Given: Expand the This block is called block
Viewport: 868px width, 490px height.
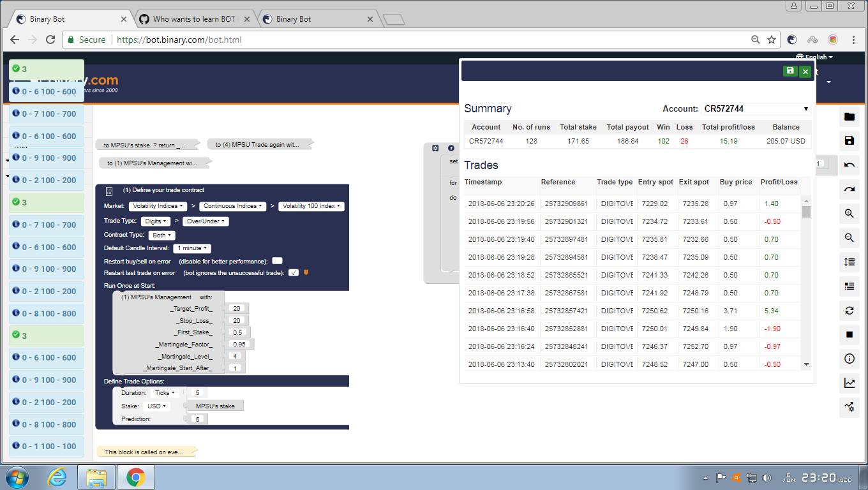Looking at the screenshot, I should pyautogui.click(x=147, y=452).
